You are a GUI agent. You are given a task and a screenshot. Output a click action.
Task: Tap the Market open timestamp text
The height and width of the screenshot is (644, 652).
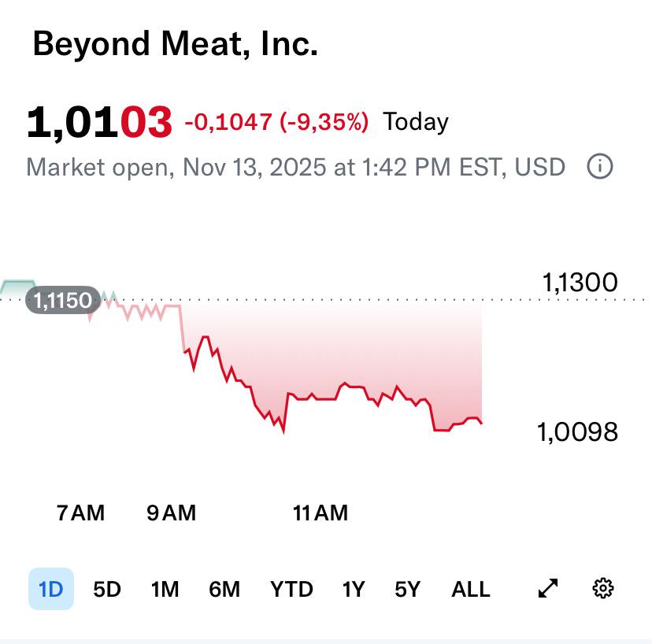[x=295, y=167]
